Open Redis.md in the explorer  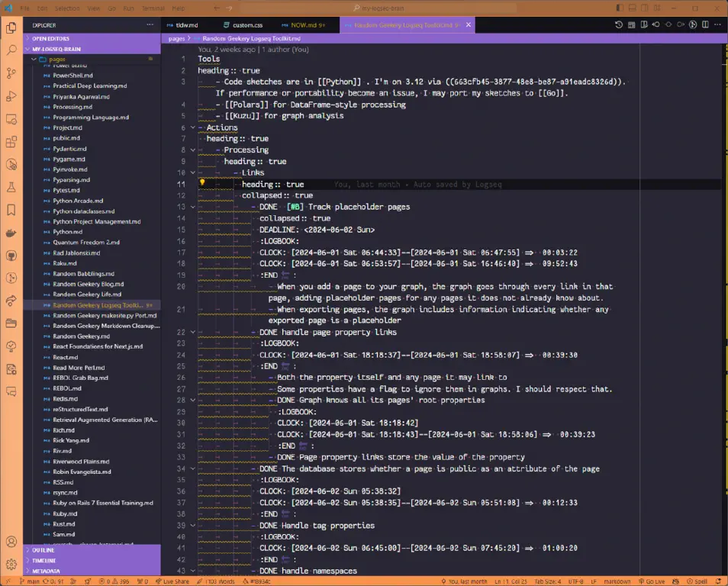(66, 399)
